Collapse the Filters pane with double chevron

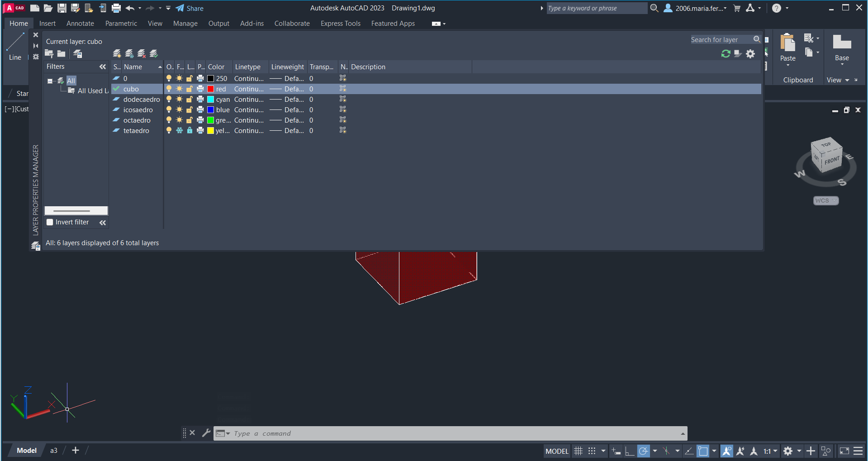(x=103, y=67)
